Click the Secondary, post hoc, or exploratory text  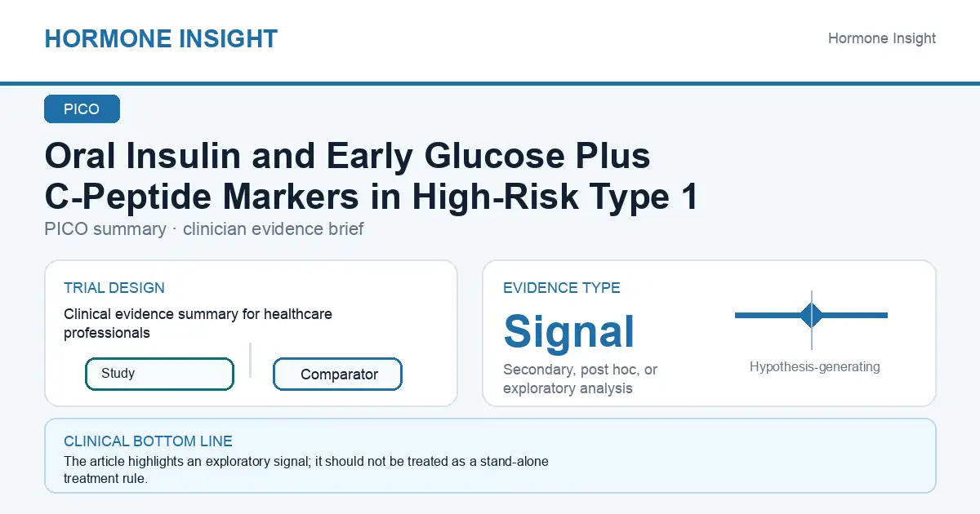click(581, 379)
